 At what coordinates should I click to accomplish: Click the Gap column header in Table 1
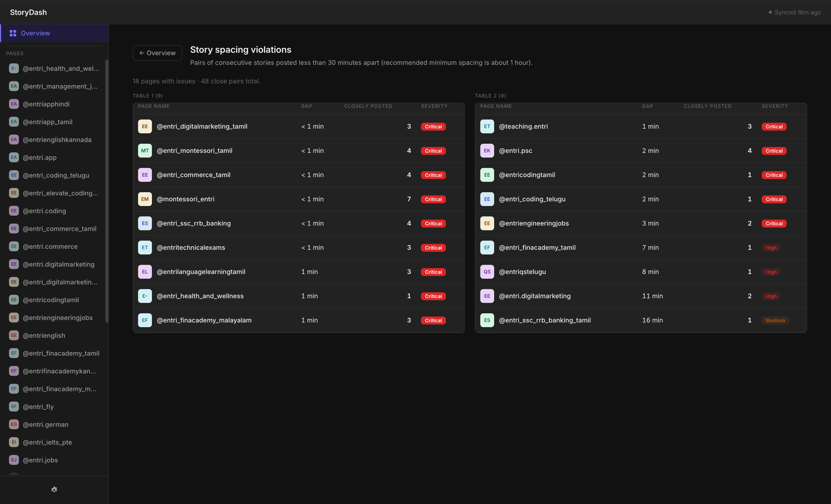307,106
